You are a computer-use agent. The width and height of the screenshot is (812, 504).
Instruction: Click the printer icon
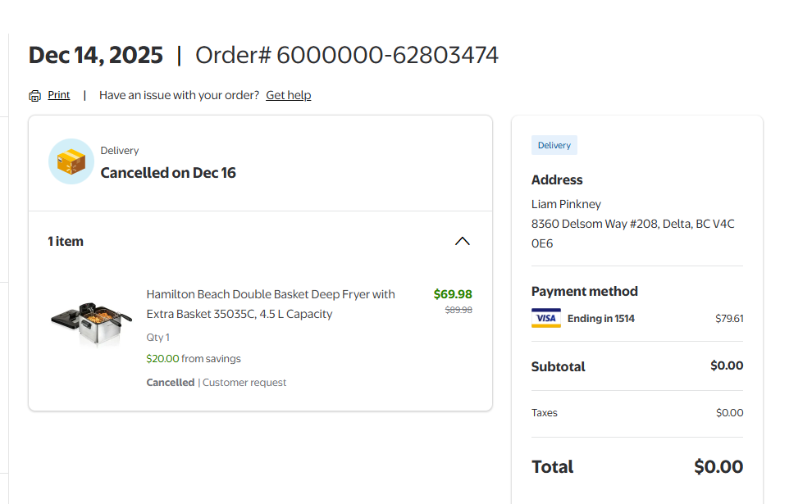pyautogui.click(x=34, y=96)
